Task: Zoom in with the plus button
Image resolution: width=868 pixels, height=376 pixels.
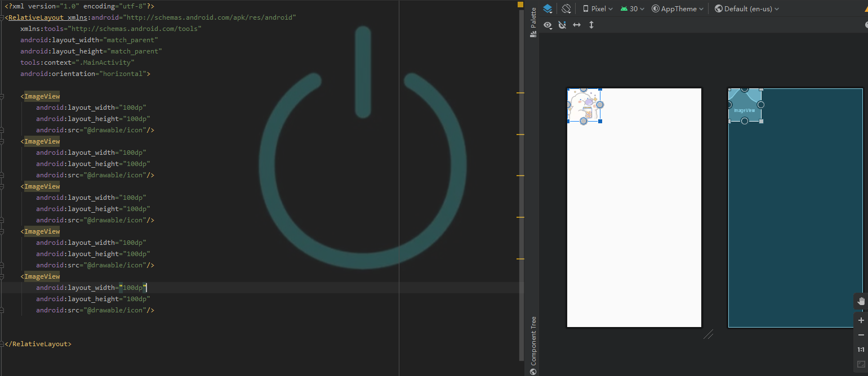Action: [x=861, y=320]
